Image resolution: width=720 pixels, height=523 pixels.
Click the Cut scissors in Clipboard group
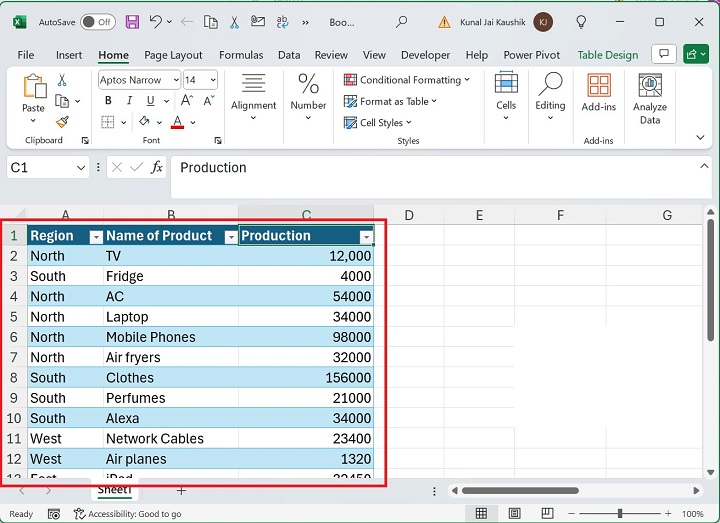click(62, 80)
